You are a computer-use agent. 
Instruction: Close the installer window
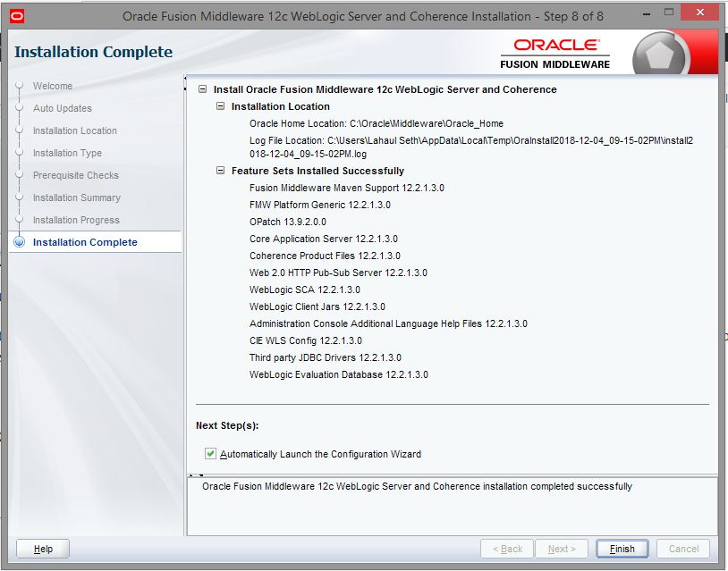click(703, 14)
